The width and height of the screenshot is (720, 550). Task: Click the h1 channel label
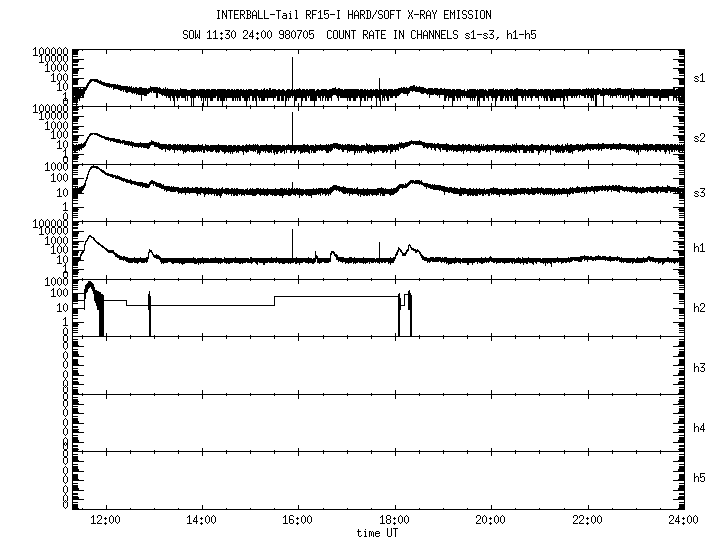700,248
